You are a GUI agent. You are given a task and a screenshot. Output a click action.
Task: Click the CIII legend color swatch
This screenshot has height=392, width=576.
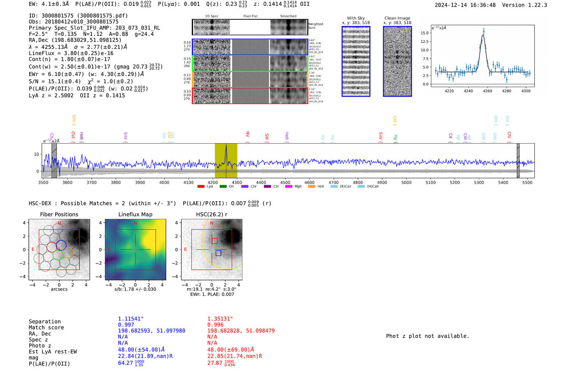pos(267,186)
